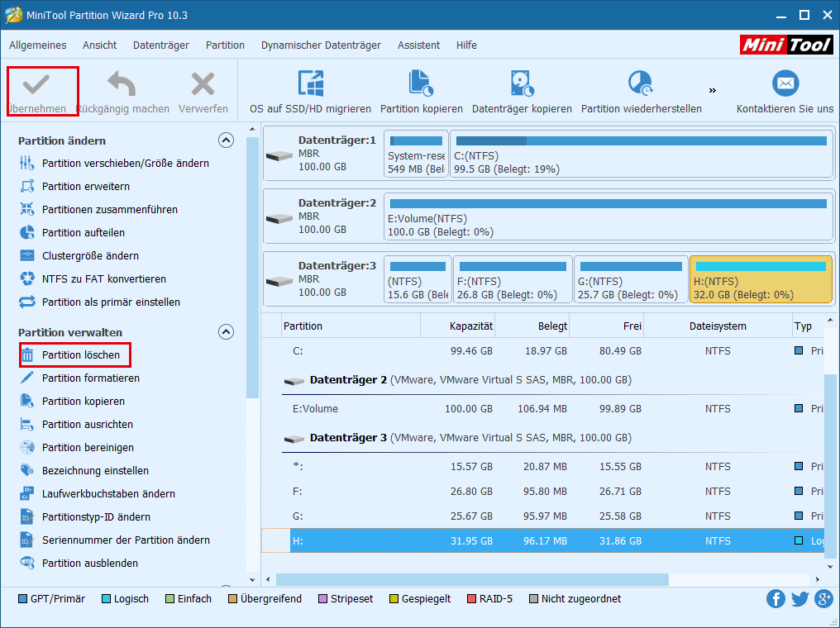Click the yellow Übergreifend legend swatch

click(x=234, y=598)
